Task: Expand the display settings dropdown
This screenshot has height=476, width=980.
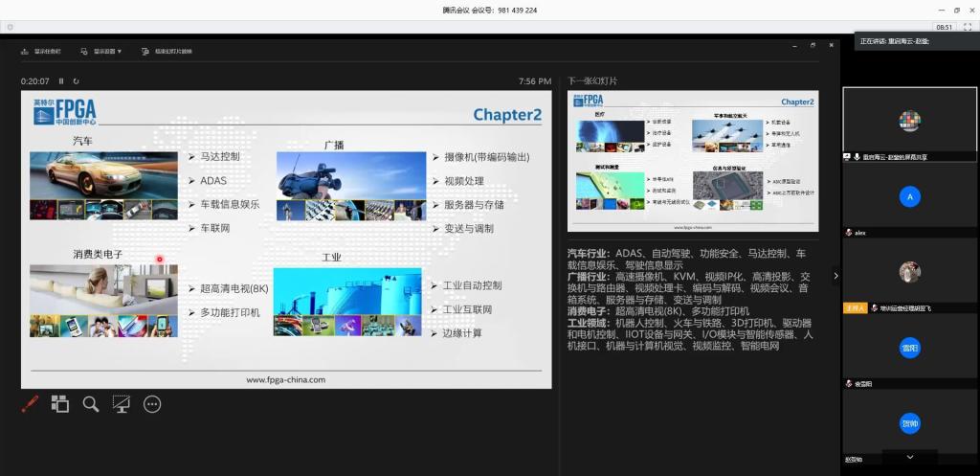Action: click(x=101, y=51)
